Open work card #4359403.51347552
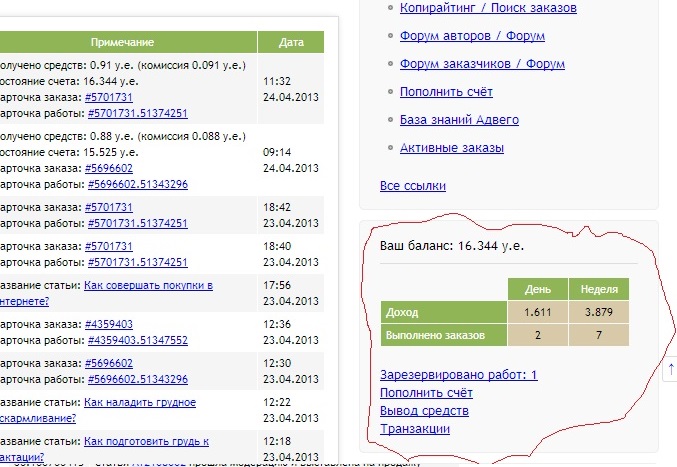677x467 pixels. click(x=137, y=340)
